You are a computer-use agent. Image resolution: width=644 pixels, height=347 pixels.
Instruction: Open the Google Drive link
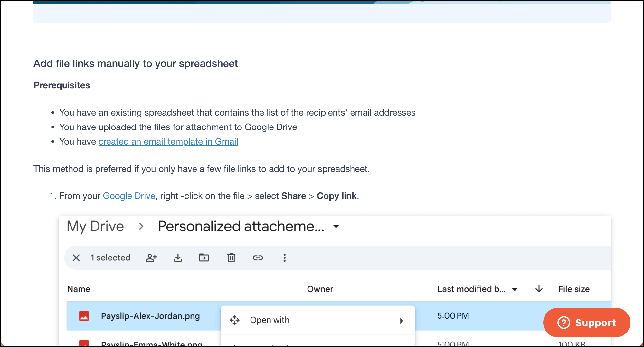(x=129, y=196)
